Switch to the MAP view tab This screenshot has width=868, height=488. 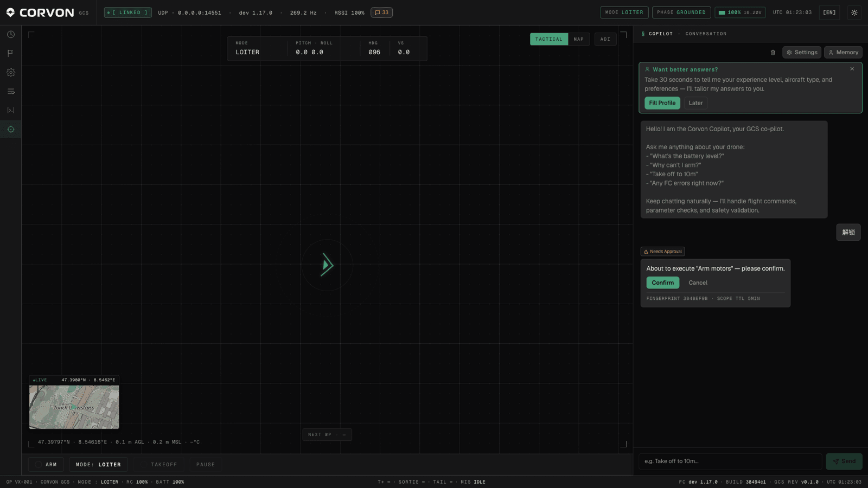point(579,39)
